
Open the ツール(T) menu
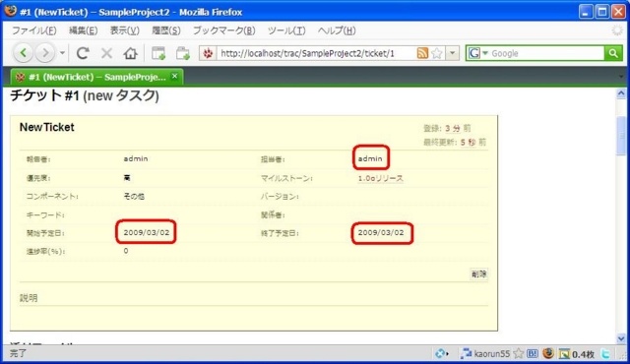tap(286, 30)
